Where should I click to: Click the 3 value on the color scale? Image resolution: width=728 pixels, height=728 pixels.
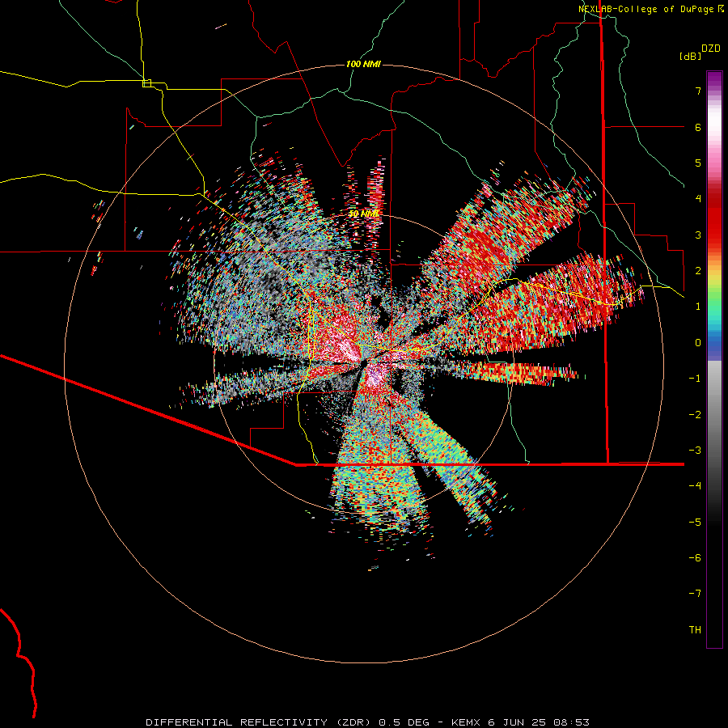[698, 235]
